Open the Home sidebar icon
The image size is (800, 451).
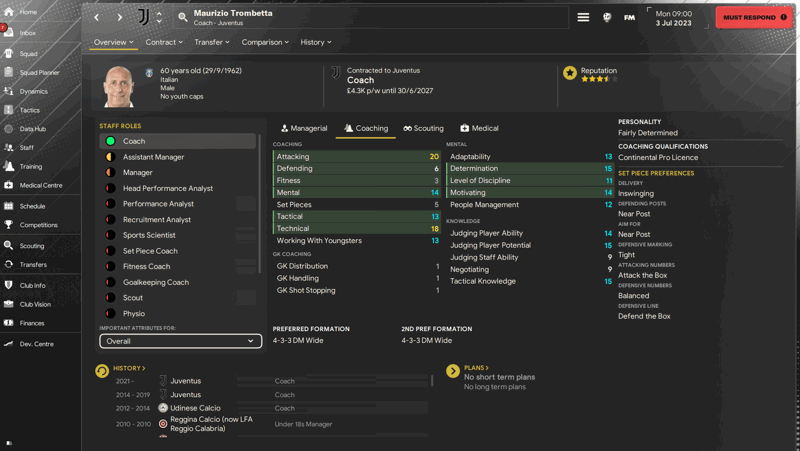click(9, 12)
